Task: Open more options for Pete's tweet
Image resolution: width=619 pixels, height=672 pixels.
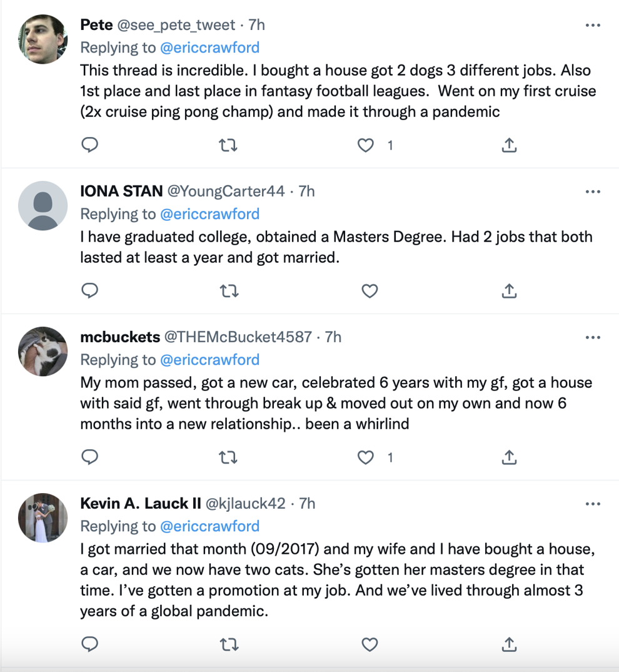Action: 593,25
